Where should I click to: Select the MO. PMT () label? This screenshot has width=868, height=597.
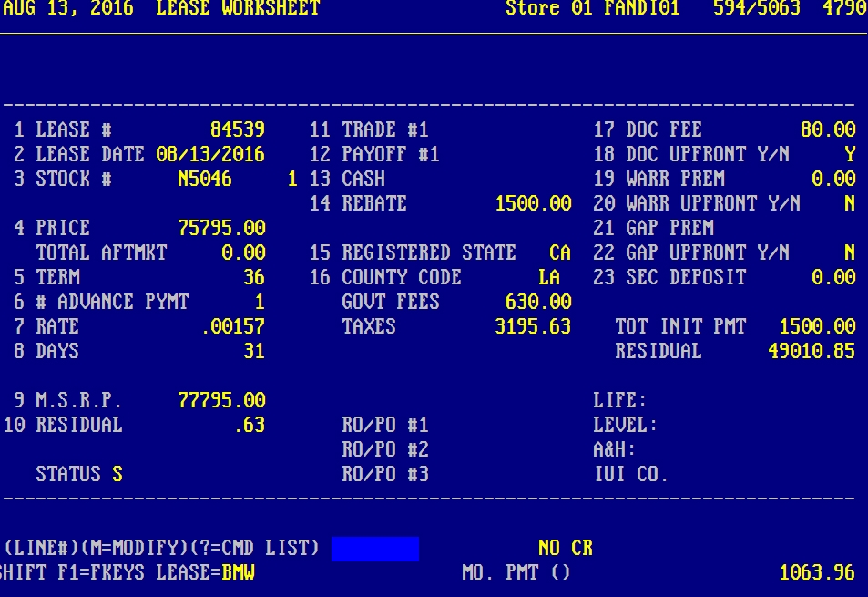[516, 572]
